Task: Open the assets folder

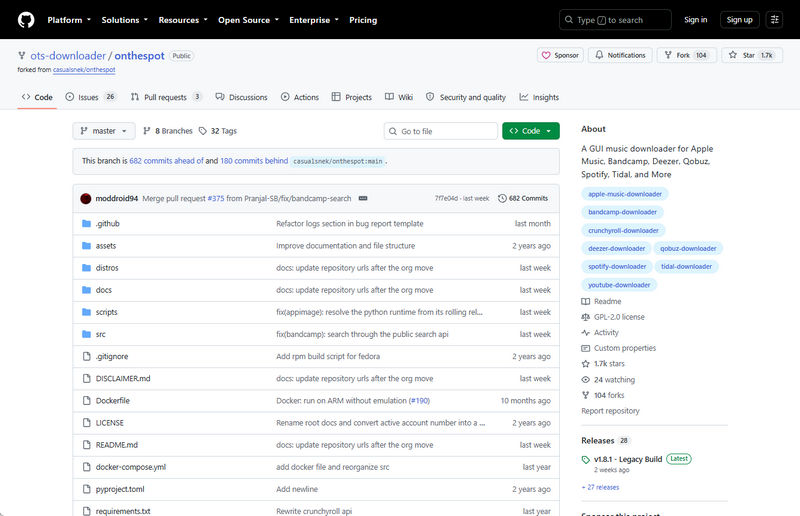Action: point(106,245)
